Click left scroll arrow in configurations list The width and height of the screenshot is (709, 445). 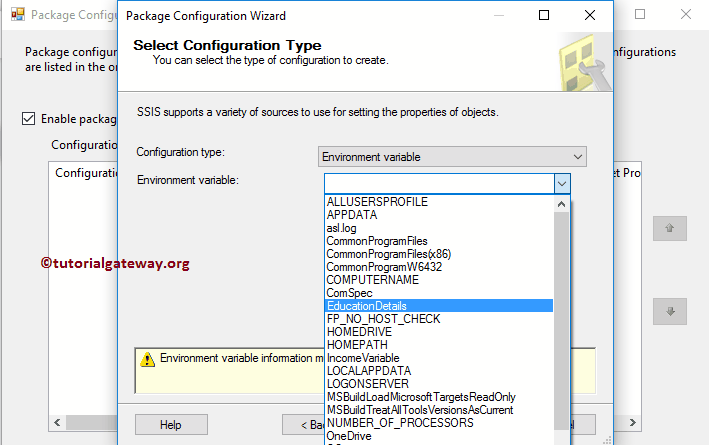coord(57,422)
